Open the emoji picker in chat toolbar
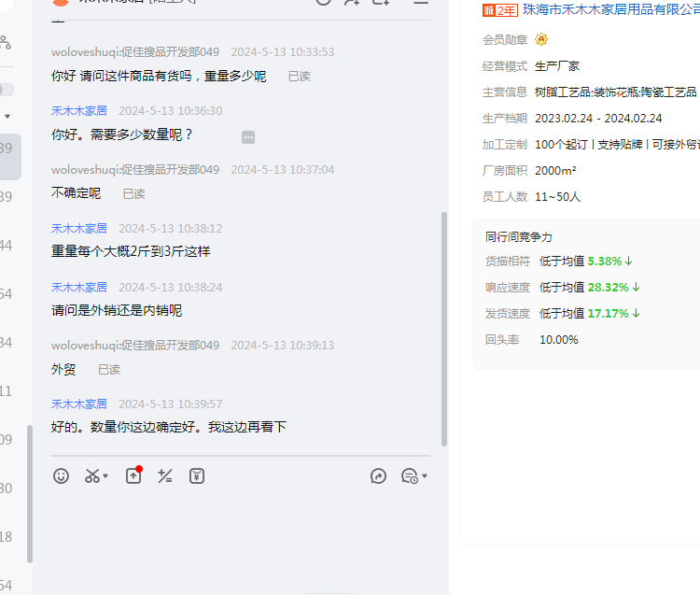Image resolution: width=700 pixels, height=595 pixels. pyautogui.click(x=62, y=475)
